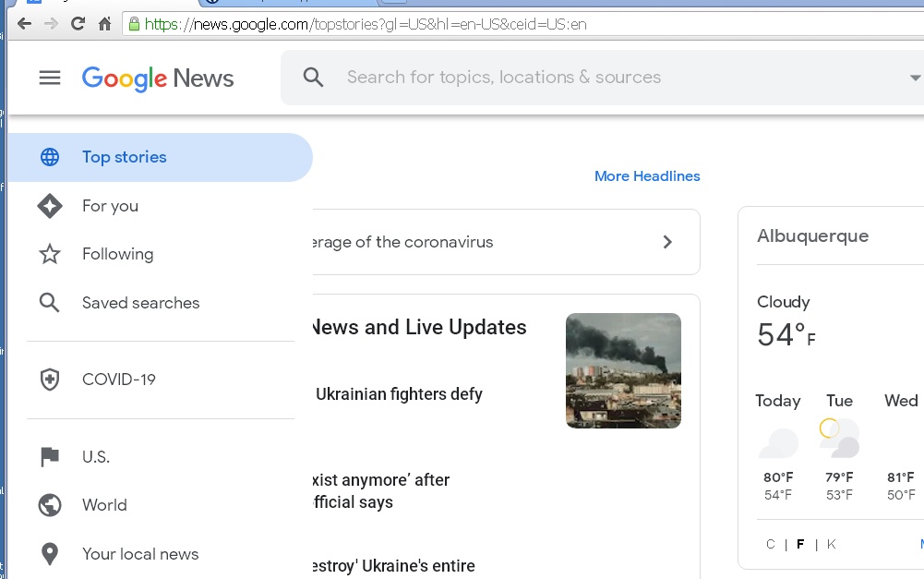Open the Google News hamburger menu

[x=50, y=78]
